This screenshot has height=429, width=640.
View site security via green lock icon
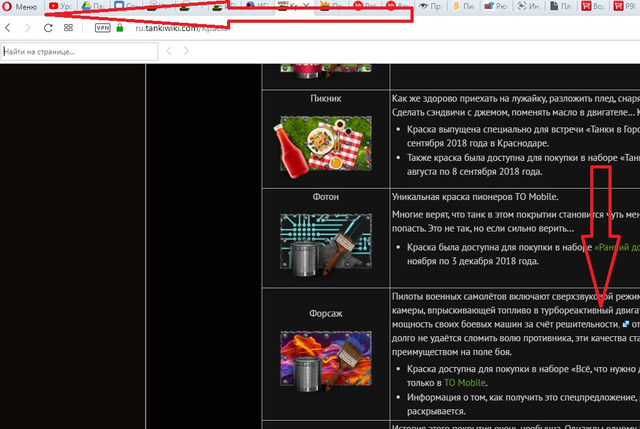point(120,28)
